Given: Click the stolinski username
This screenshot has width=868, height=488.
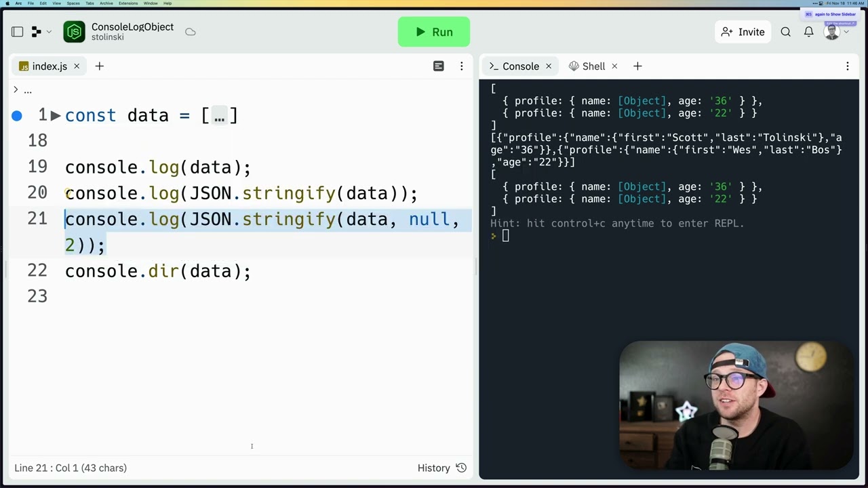Looking at the screenshot, I should (108, 37).
